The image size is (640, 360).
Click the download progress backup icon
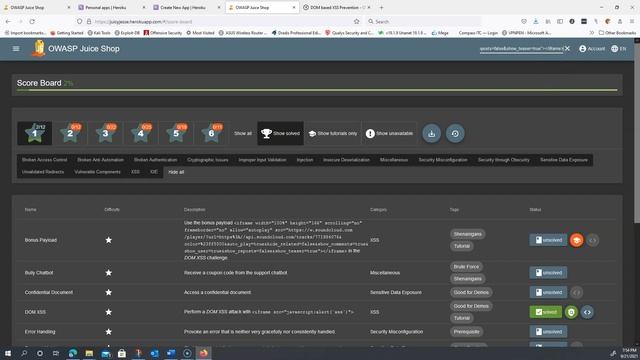click(x=431, y=133)
